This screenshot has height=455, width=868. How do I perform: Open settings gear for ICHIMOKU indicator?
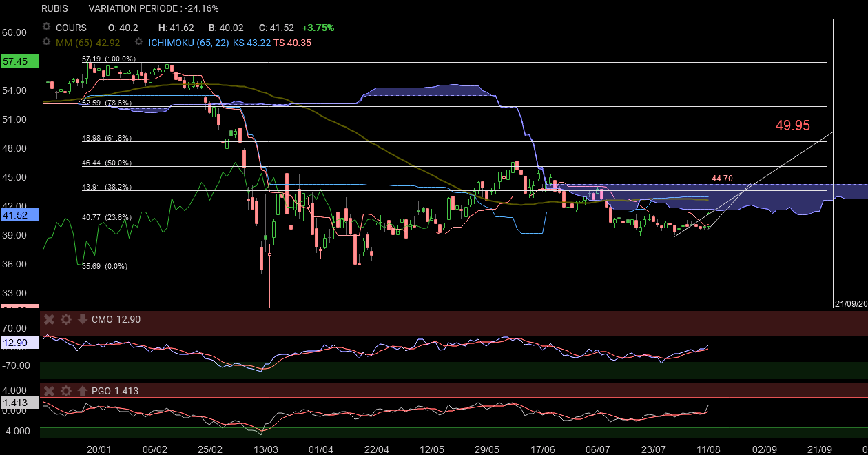coord(138,42)
